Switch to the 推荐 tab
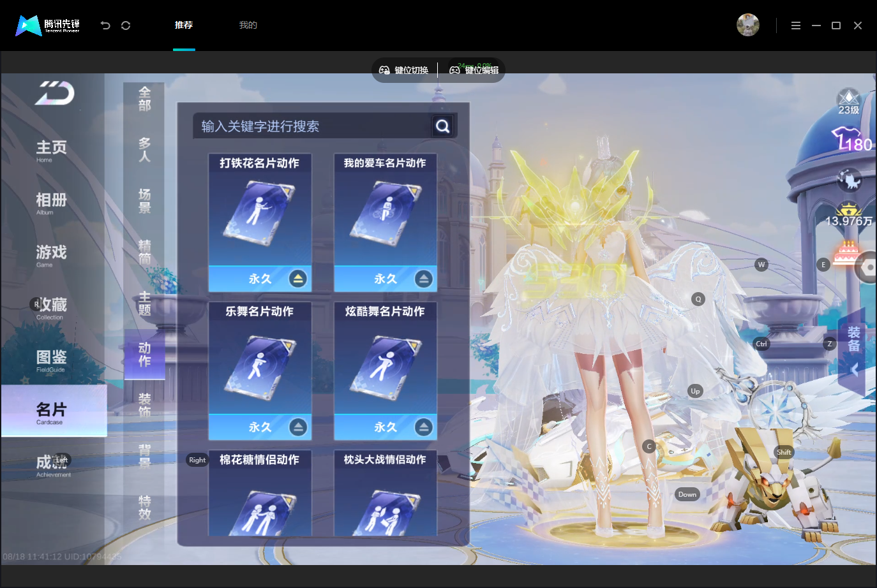 pos(184,26)
